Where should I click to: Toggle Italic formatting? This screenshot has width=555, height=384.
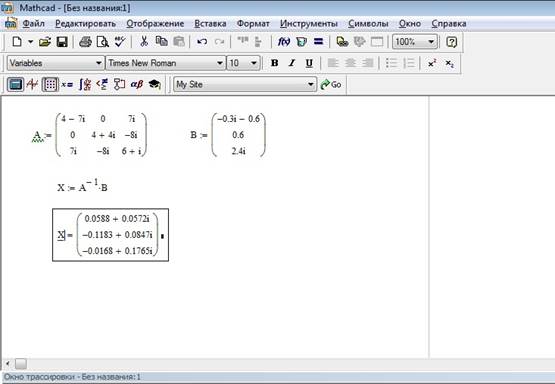292,63
